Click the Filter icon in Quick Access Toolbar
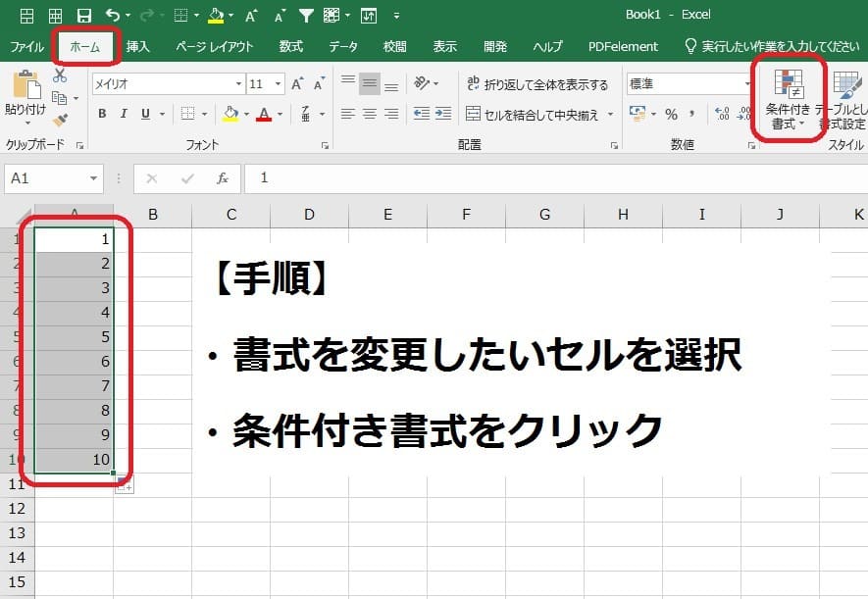Screen dimensions: 868x599 coord(306,14)
